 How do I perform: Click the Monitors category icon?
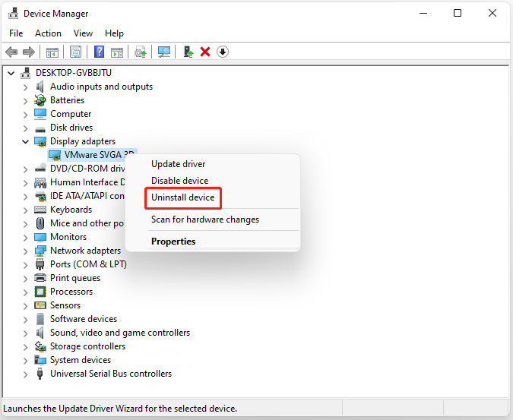point(40,237)
